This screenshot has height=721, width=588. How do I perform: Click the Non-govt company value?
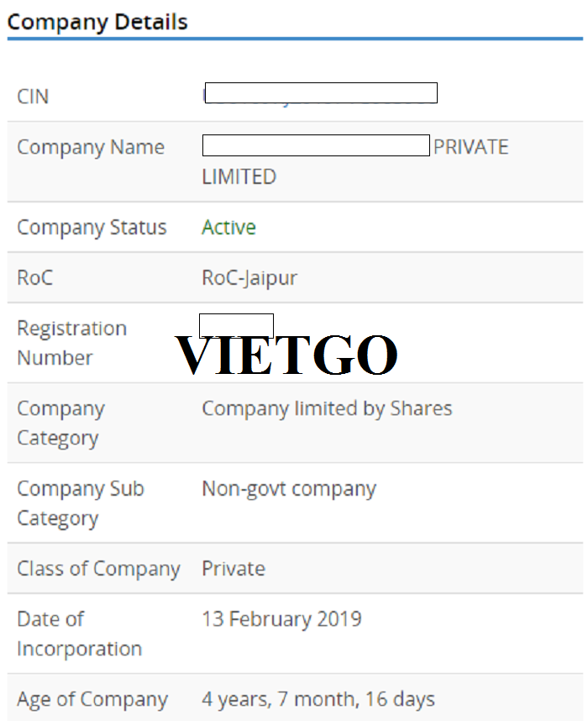point(289,489)
